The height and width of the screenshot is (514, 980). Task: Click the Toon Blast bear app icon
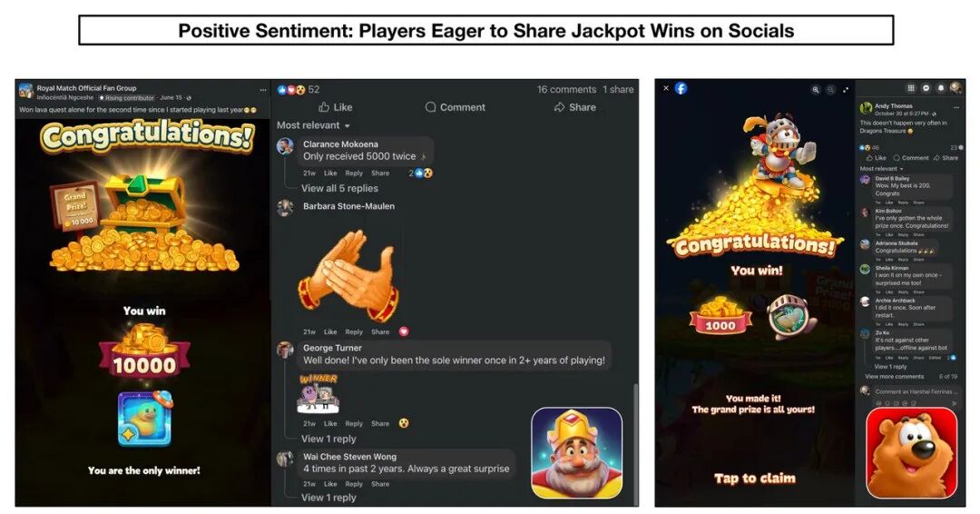pyautogui.click(x=911, y=453)
